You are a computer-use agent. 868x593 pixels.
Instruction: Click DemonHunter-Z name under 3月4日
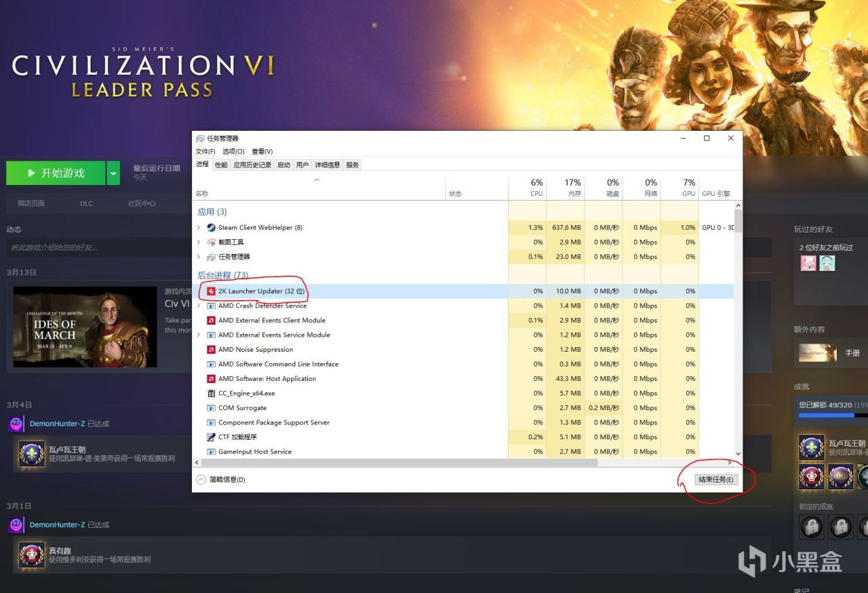57,424
